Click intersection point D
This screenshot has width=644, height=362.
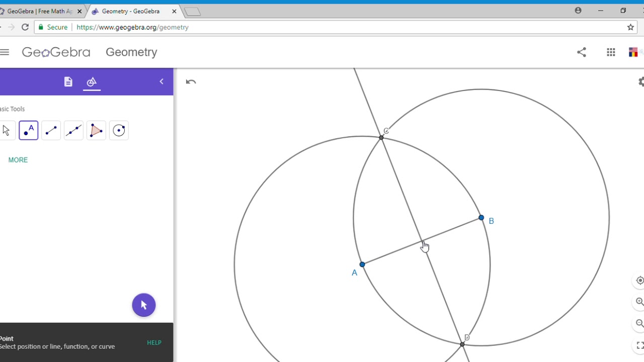(x=462, y=344)
